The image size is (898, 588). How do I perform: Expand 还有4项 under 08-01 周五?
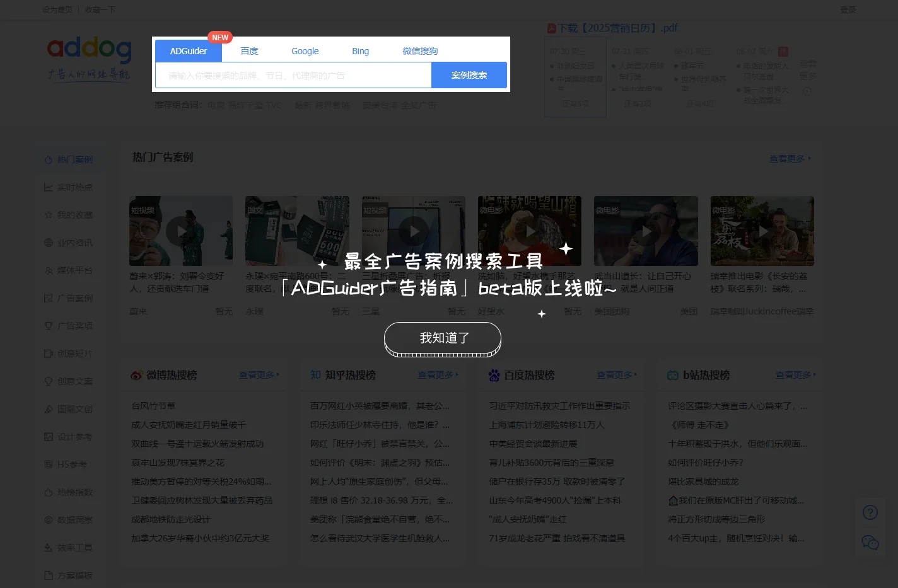[700, 103]
